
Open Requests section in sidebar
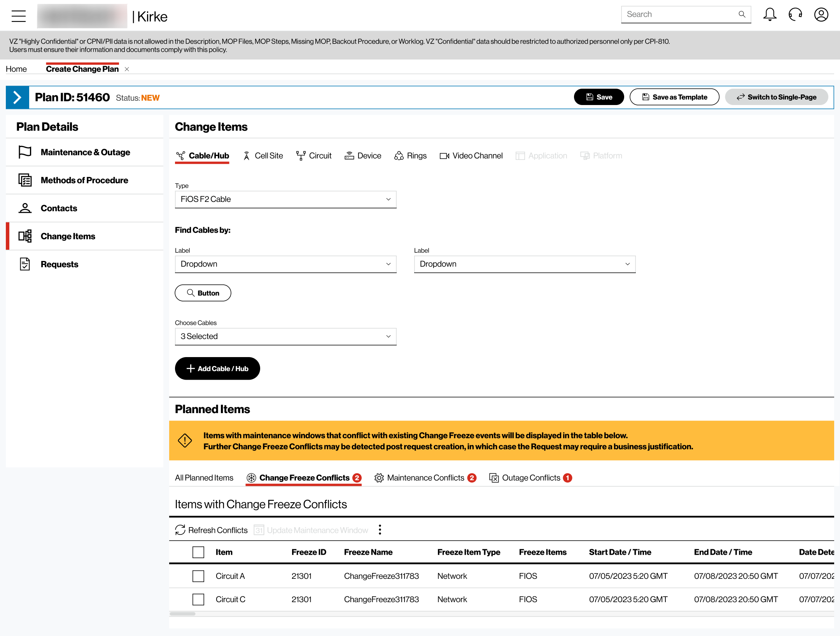pos(85,264)
